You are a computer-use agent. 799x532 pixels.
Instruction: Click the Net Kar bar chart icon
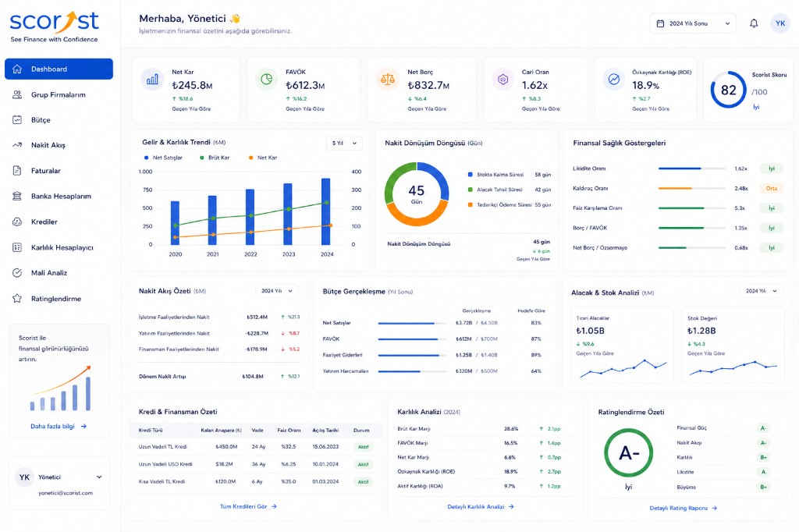[152, 80]
